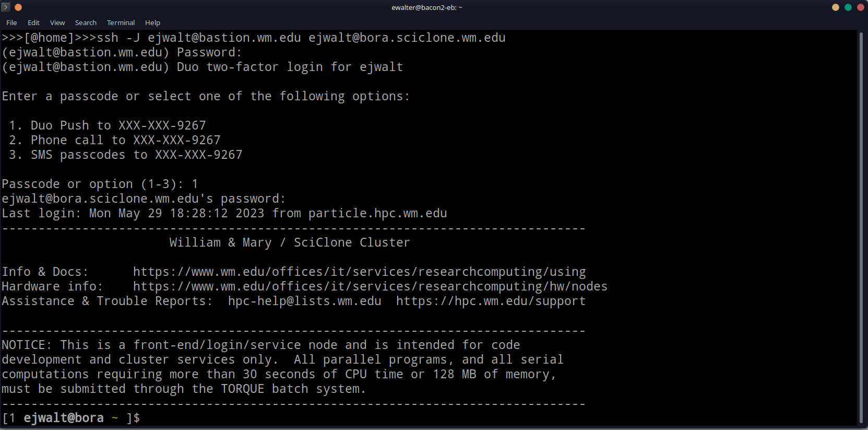Viewport: 868px width, 430px height.
Task: Click the researchcomputing/using docs URL
Action: coord(359,272)
